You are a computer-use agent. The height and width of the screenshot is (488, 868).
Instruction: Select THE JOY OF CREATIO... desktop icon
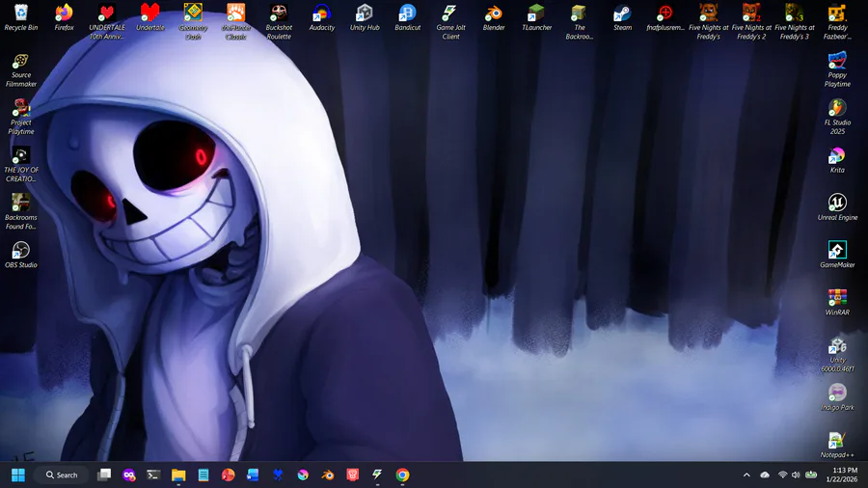21,164
